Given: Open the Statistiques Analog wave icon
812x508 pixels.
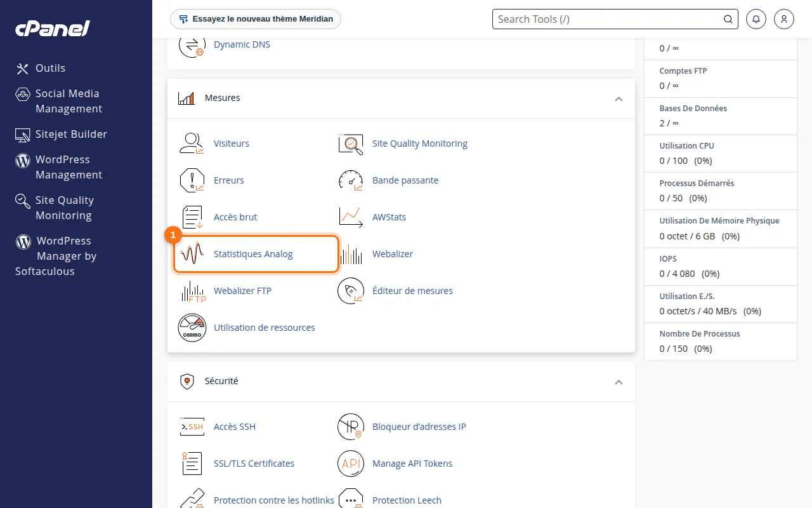Looking at the screenshot, I should click(192, 254).
